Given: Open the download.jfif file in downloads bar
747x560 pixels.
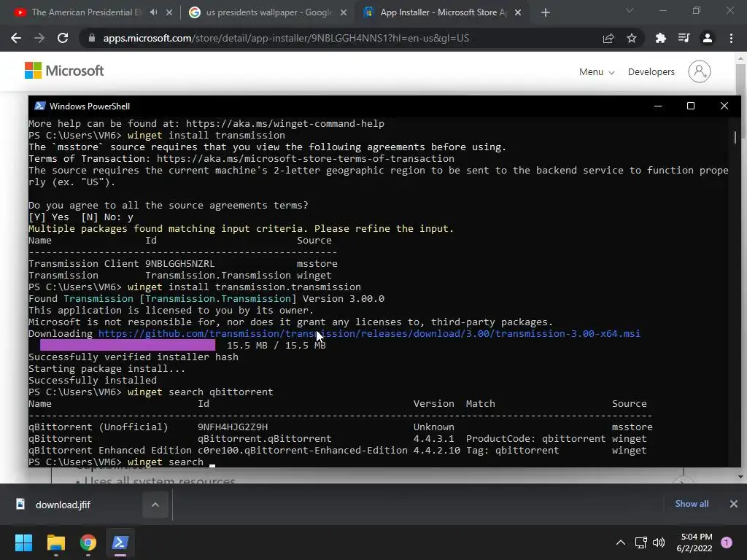Looking at the screenshot, I should click(x=63, y=505).
